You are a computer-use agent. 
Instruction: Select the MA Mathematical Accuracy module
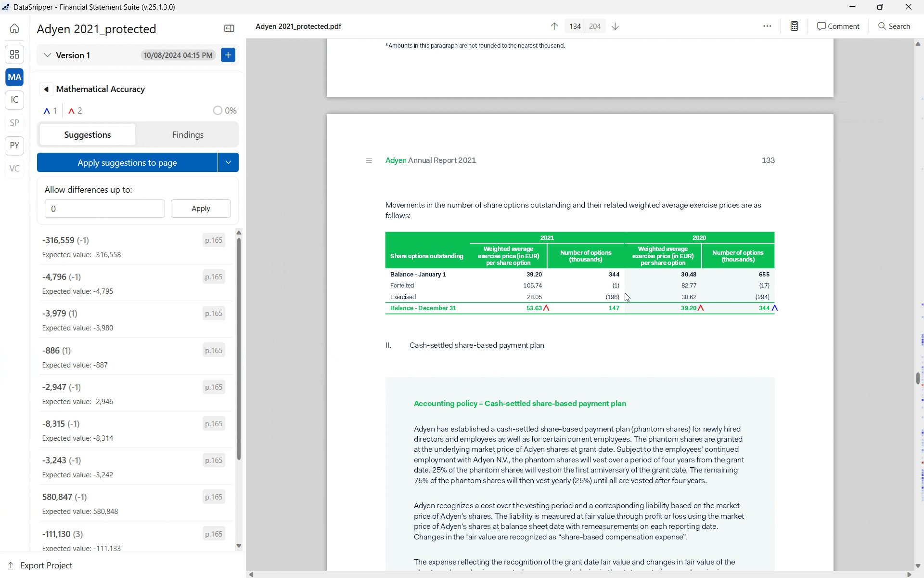point(14,77)
